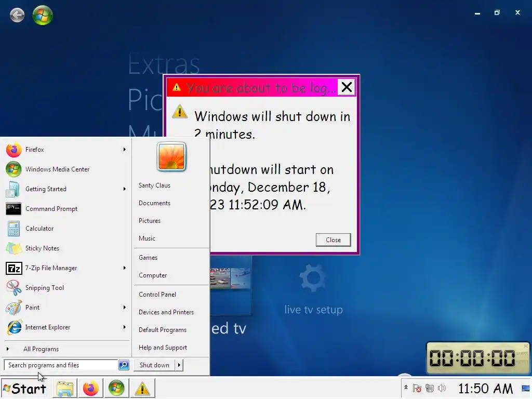
Task: Launch Windows Media Center from Start menu
Action: (66, 169)
